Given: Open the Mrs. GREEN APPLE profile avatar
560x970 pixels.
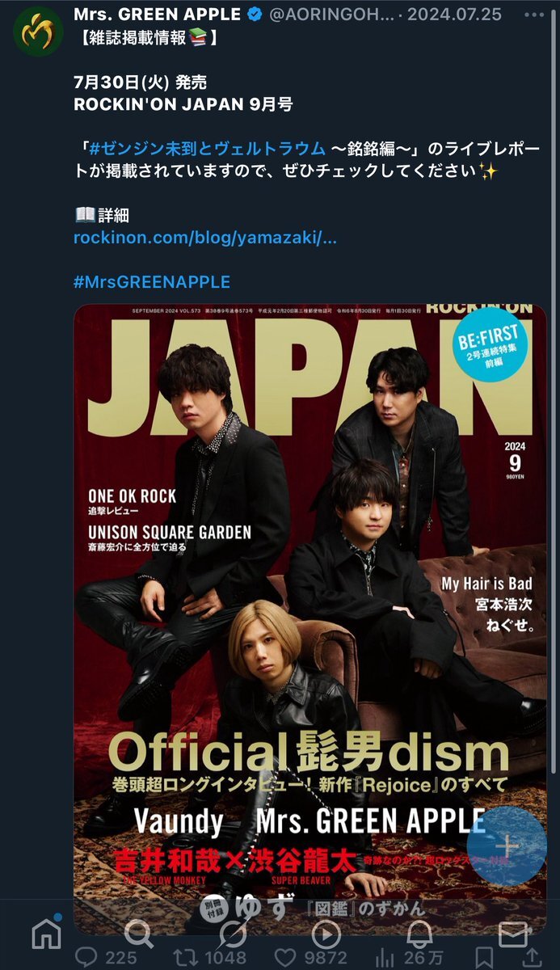Looking at the screenshot, I should (x=38, y=31).
